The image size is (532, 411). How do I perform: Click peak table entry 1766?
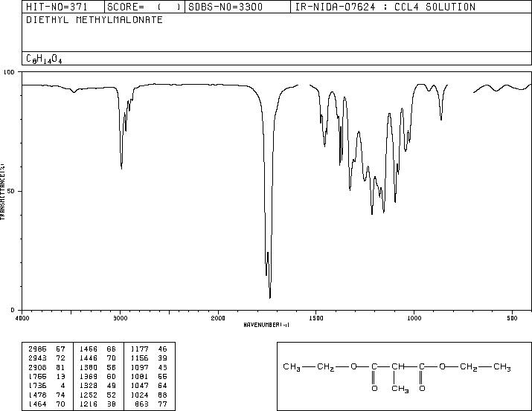(38, 376)
